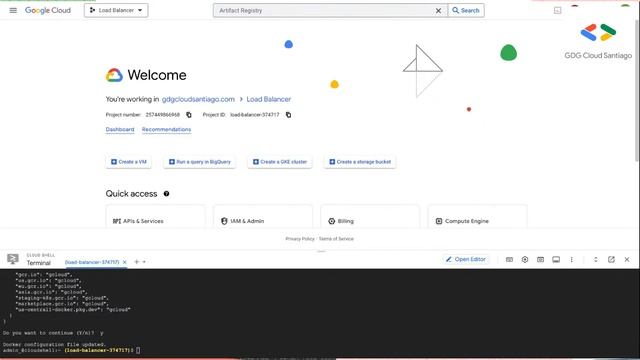Close the load-balancer-374717 terminal tab

coord(124,262)
